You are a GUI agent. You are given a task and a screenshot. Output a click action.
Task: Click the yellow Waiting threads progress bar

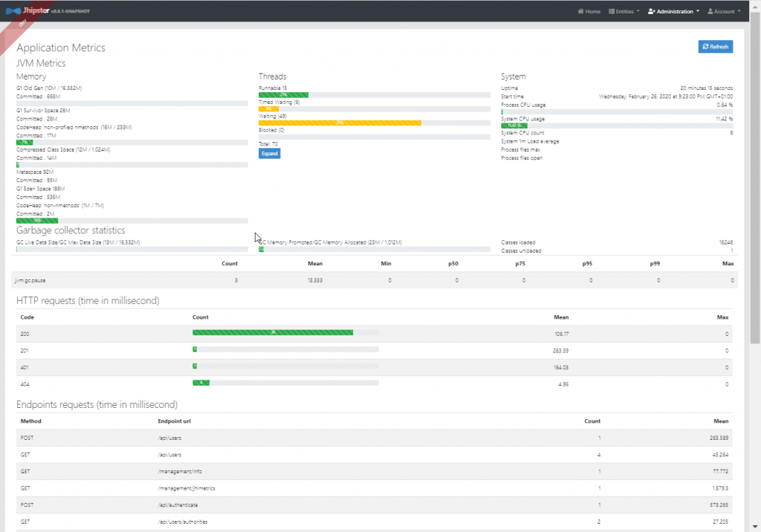(x=340, y=123)
